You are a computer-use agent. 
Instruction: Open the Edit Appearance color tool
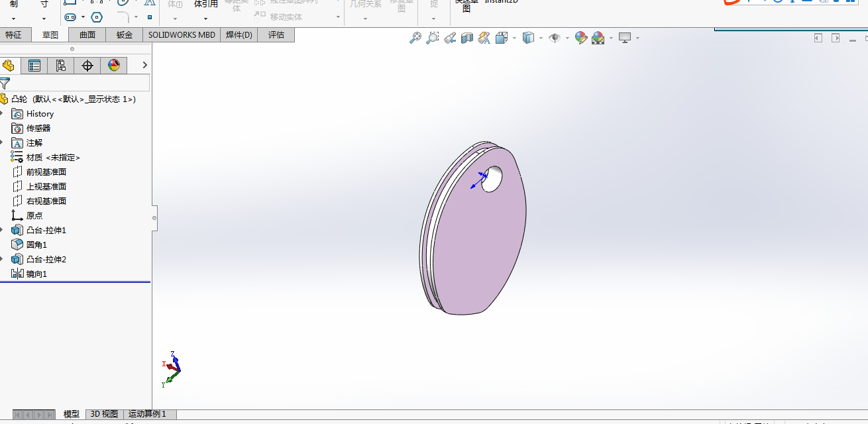point(580,38)
